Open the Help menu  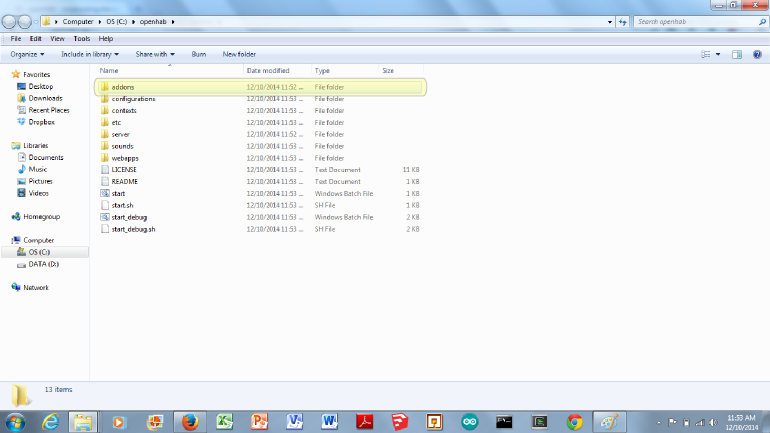[106, 39]
